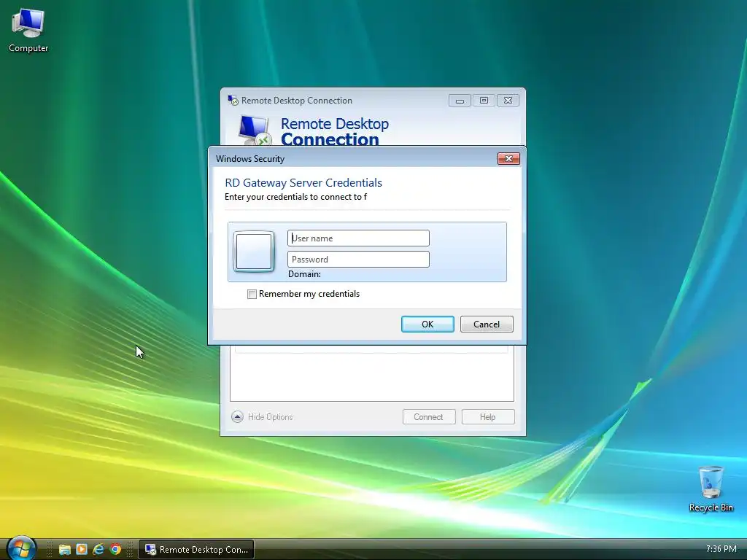Click the 7:36 PM taskbar clock
This screenshot has width=747, height=560.
(x=721, y=549)
